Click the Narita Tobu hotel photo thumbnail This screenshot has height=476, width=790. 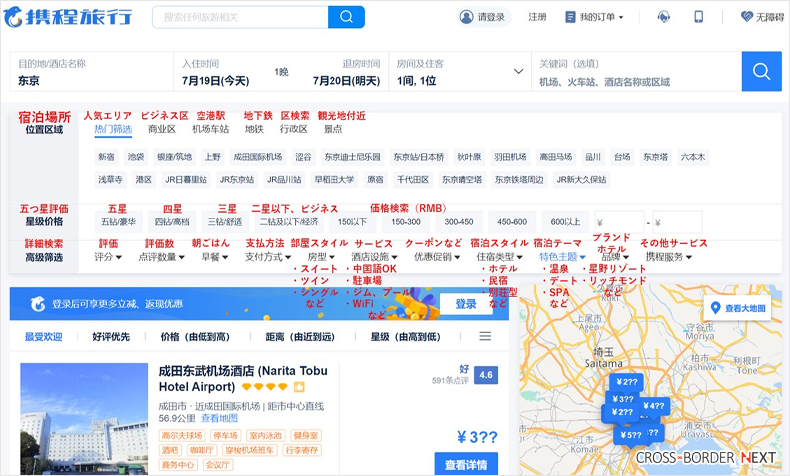coord(84,418)
